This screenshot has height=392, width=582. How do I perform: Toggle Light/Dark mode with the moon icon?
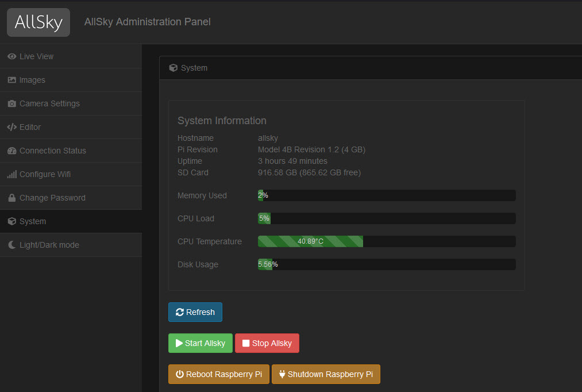point(11,245)
